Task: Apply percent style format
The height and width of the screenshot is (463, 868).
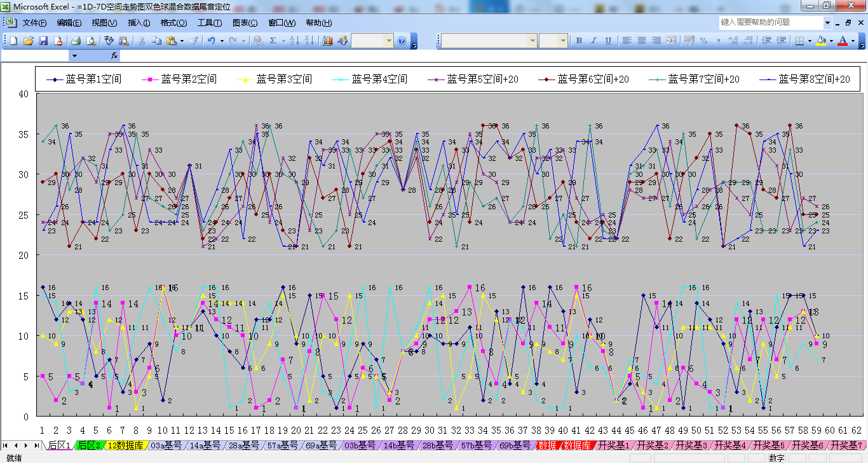Action: (703, 41)
